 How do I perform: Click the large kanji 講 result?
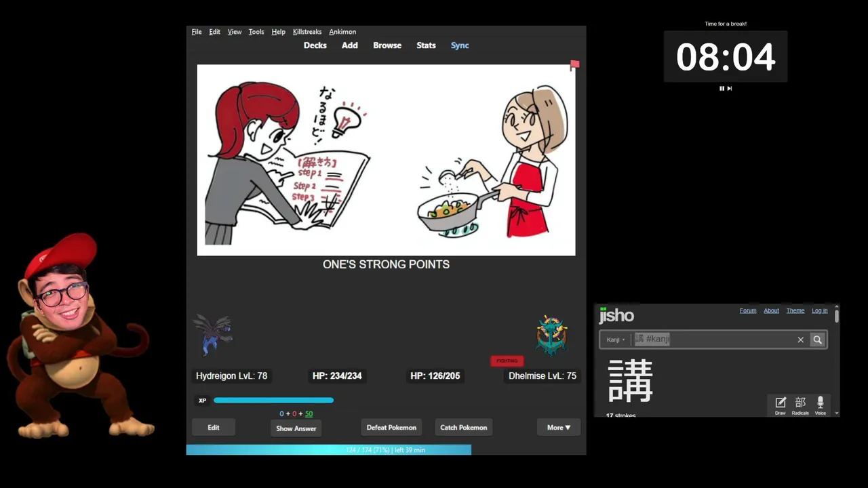(x=631, y=380)
